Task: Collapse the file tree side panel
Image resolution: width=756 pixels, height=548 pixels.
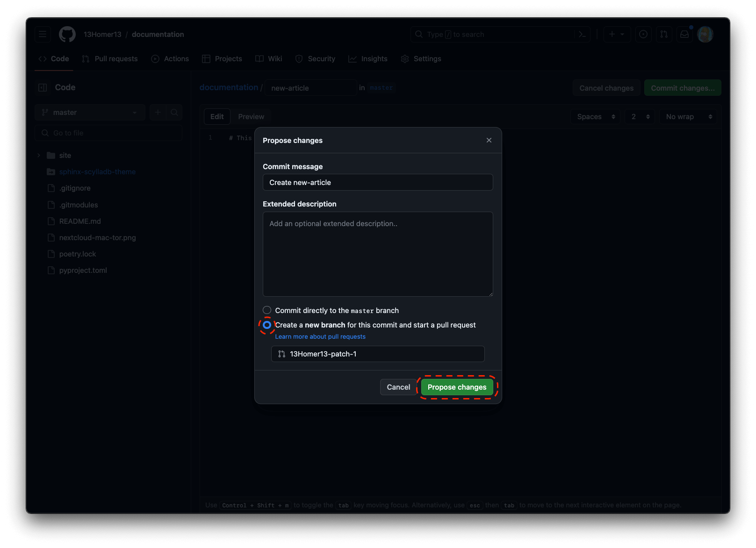Action: pyautogui.click(x=43, y=87)
